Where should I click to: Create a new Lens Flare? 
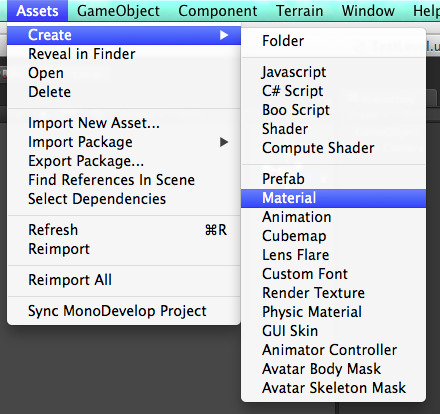coord(333,255)
